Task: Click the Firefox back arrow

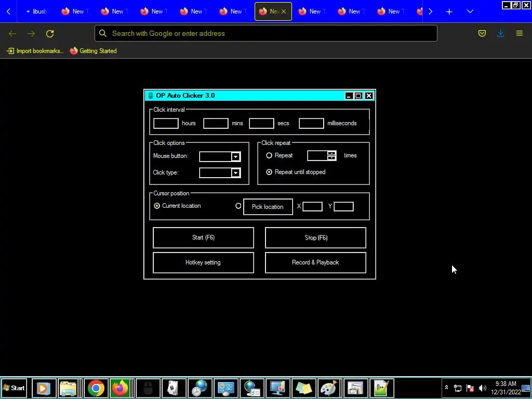Action: [x=12, y=33]
